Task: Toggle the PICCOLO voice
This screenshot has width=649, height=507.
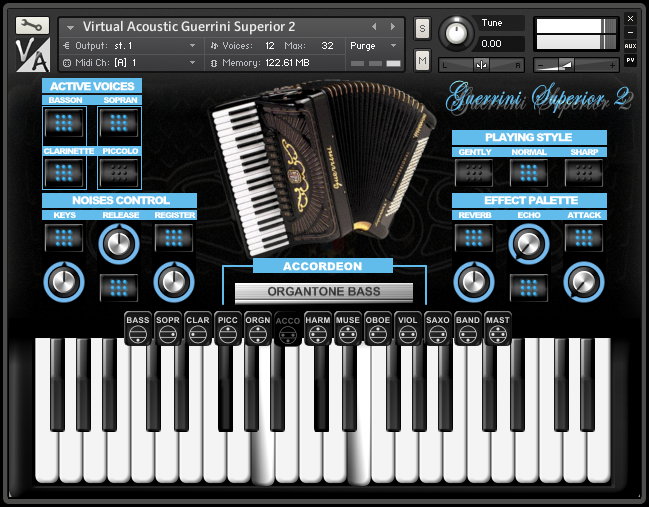Action: (x=119, y=173)
